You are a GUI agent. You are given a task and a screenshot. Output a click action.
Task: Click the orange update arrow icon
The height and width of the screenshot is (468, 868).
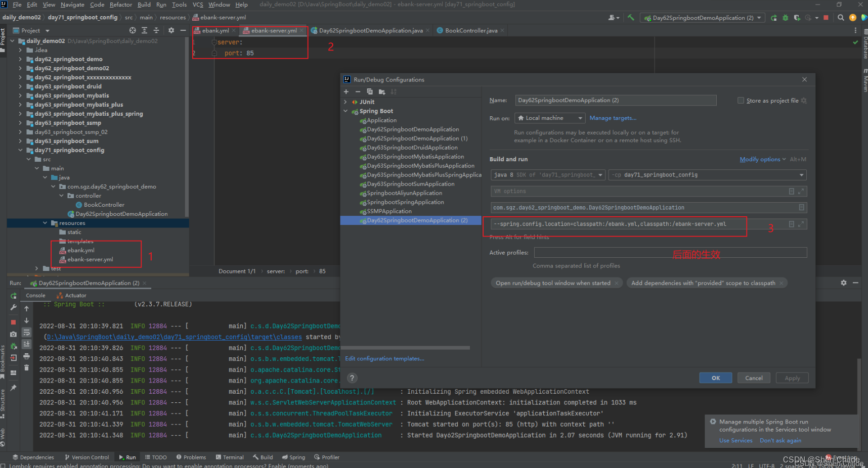(x=853, y=18)
